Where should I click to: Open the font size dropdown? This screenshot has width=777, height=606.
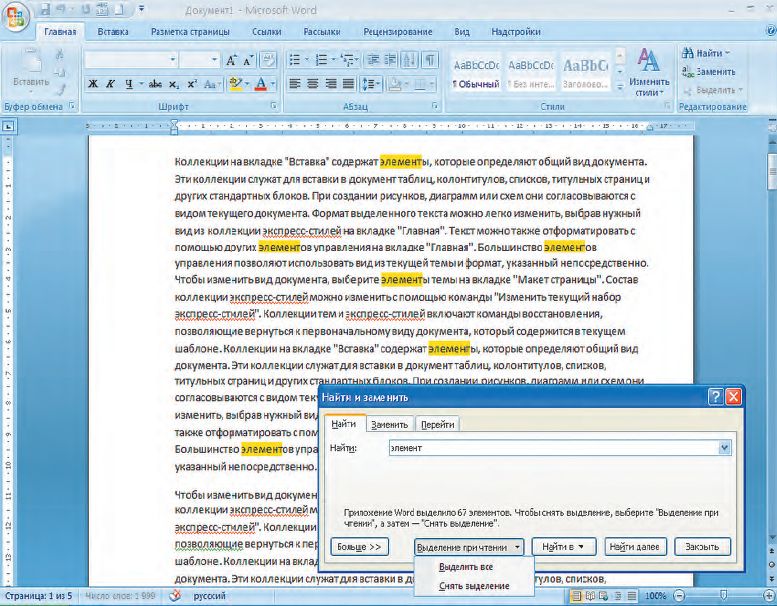tap(214, 60)
